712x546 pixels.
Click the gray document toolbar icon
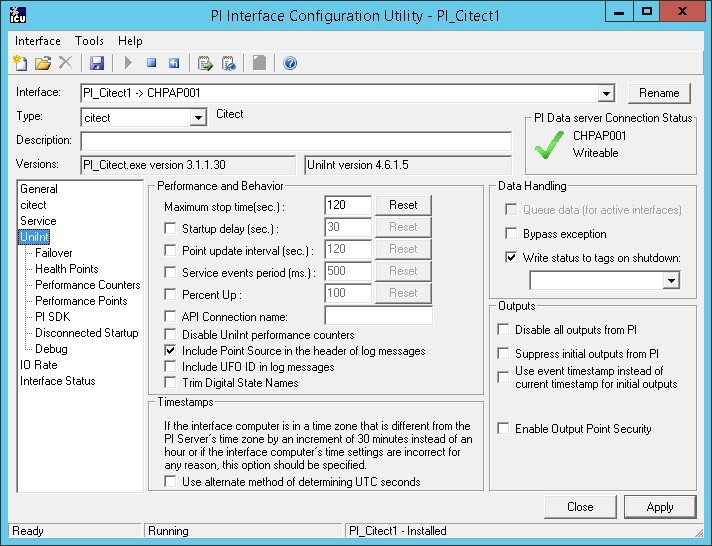(259, 63)
